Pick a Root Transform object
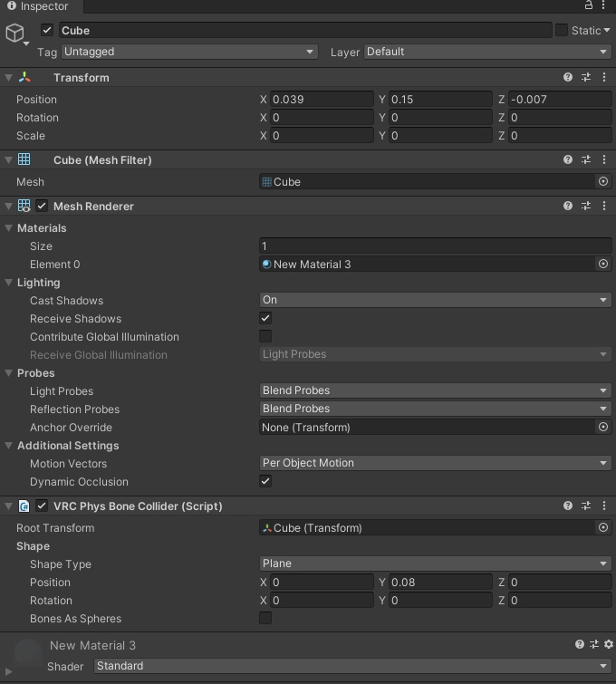Image resolution: width=616 pixels, height=684 pixels. pos(603,527)
